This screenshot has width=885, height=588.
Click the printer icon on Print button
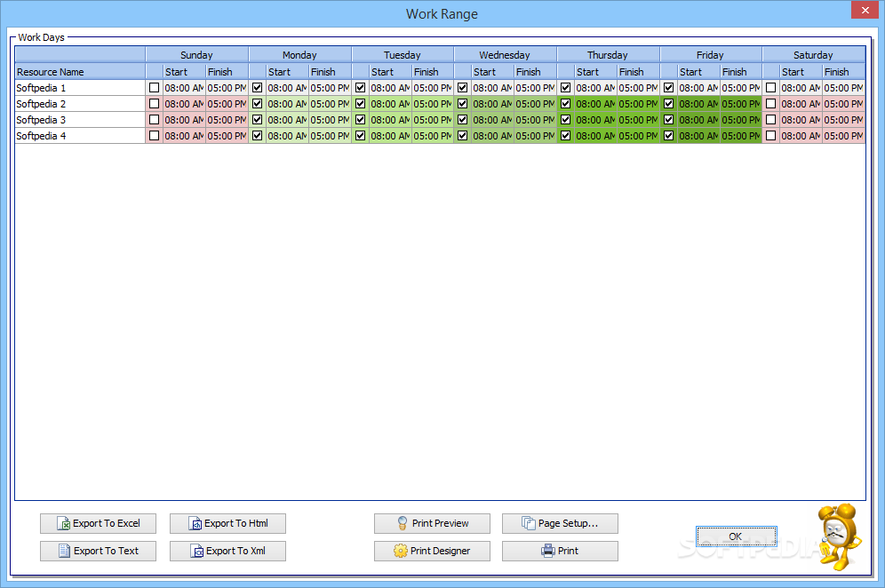(x=548, y=551)
